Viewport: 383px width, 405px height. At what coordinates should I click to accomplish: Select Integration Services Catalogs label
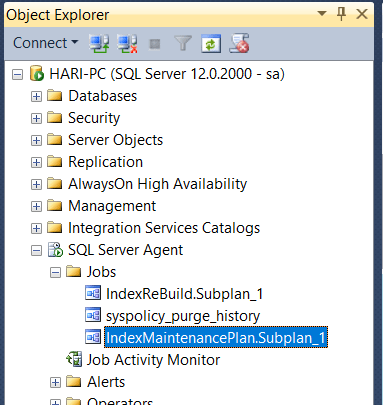click(164, 228)
